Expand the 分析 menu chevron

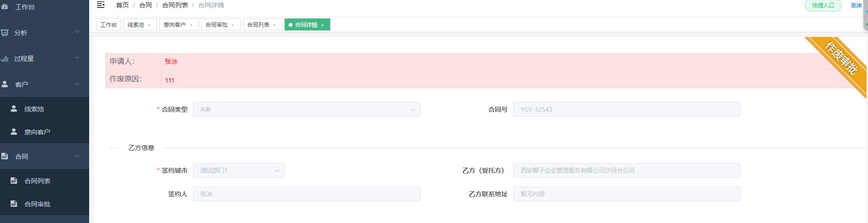click(77, 32)
